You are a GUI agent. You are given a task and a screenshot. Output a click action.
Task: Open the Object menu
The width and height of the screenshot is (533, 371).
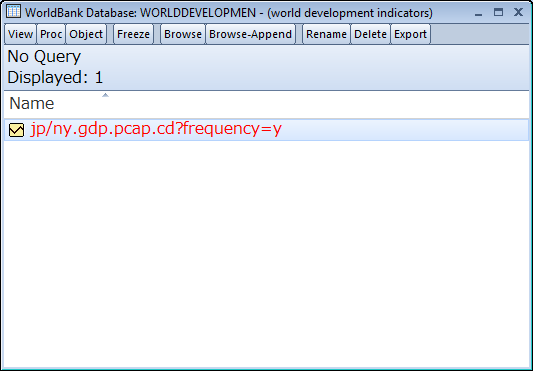[x=86, y=34]
